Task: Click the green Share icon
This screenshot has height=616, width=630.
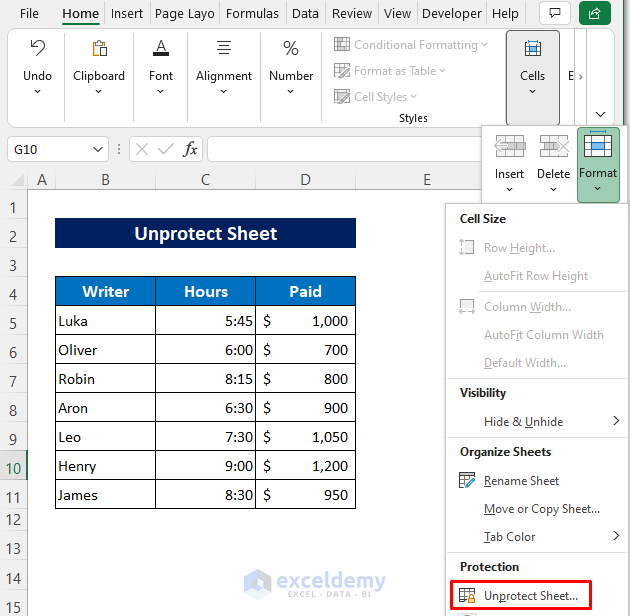Action: [595, 13]
